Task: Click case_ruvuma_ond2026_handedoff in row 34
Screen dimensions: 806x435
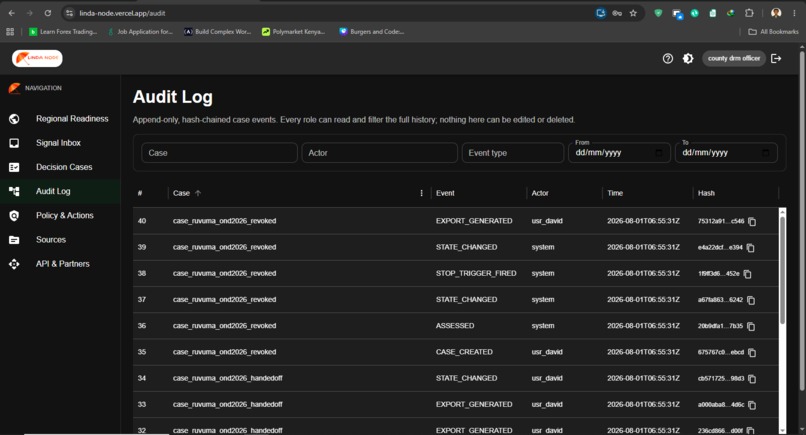Action: 228,378
